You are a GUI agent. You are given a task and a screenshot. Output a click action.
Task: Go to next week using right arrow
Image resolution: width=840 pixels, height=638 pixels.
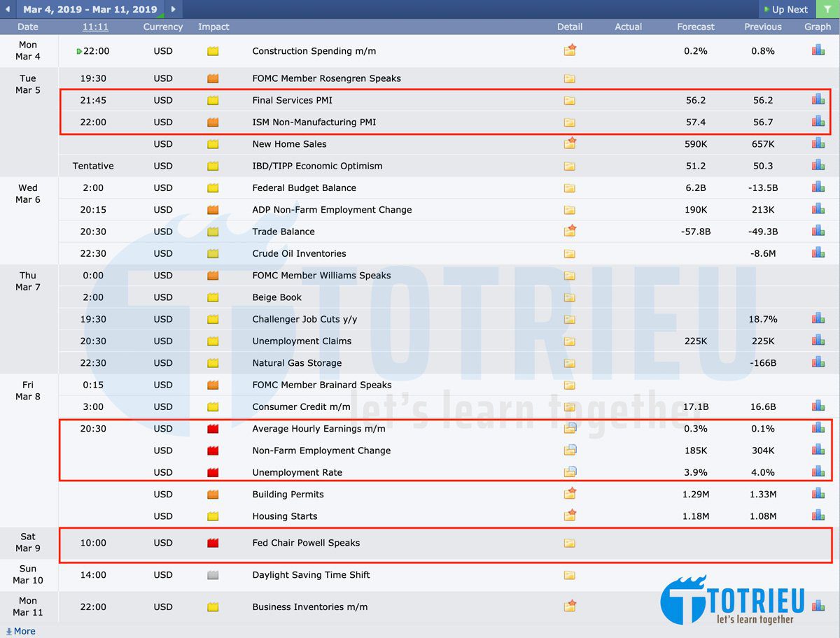coord(174,9)
